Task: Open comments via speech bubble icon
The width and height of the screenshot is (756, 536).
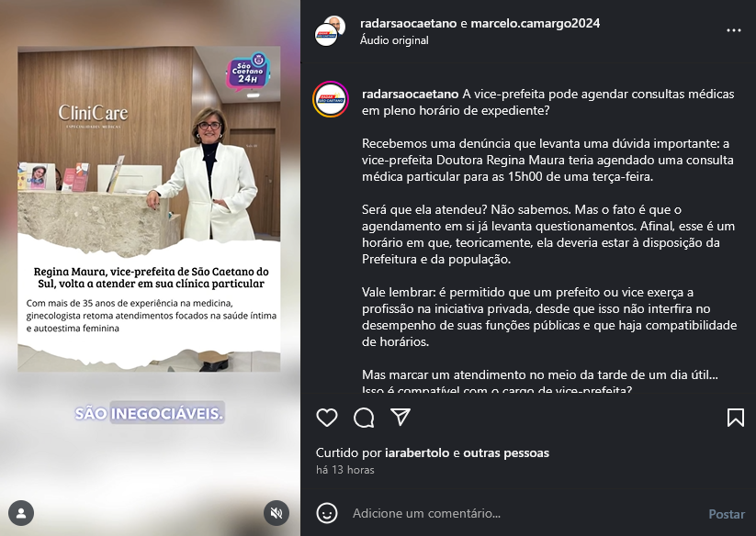Action: click(x=364, y=418)
